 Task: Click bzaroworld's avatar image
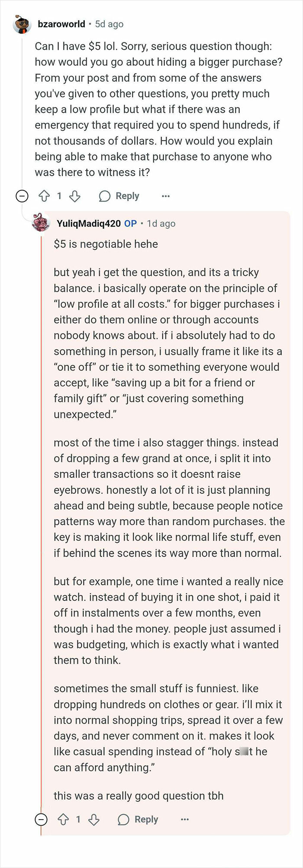pyautogui.click(x=21, y=25)
